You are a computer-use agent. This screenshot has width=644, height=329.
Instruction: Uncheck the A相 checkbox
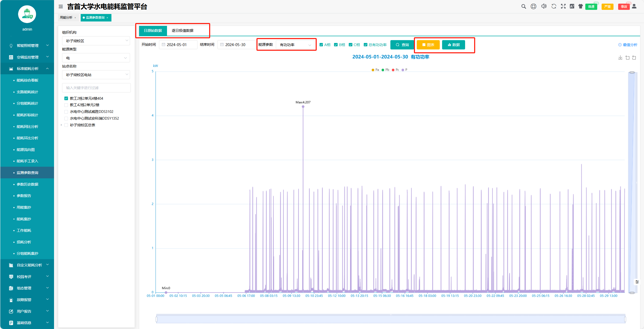pos(321,45)
